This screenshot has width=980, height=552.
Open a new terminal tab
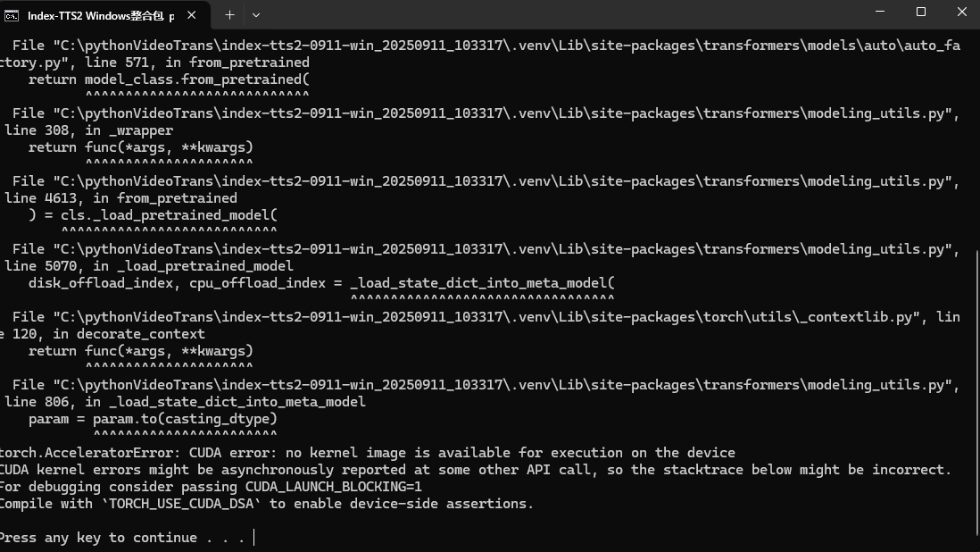[229, 15]
